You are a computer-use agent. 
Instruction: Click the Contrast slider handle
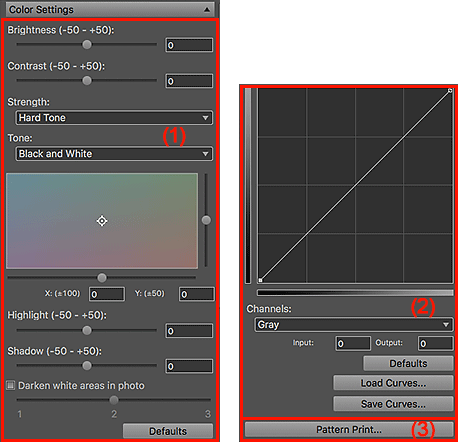(x=87, y=80)
